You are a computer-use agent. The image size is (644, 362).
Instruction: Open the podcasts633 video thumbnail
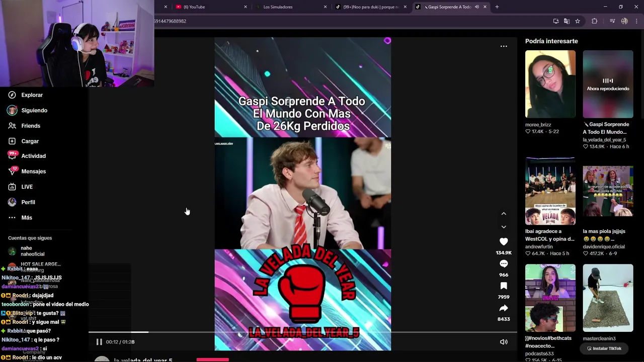pos(550,298)
